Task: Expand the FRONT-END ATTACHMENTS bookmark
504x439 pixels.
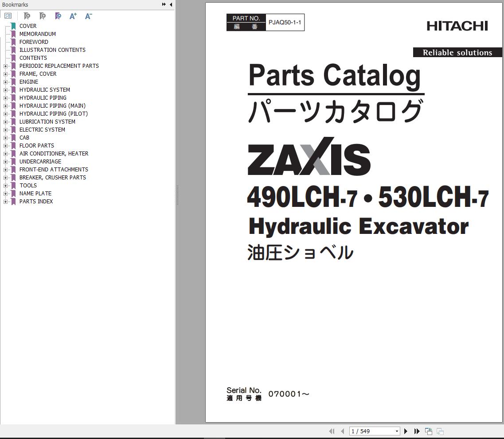Action: (x=5, y=170)
